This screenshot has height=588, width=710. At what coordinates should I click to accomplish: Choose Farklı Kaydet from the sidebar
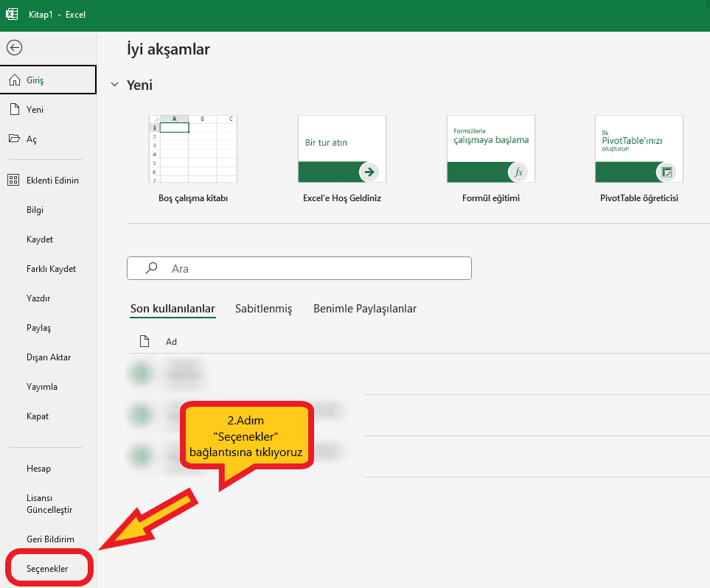click(x=51, y=269)
